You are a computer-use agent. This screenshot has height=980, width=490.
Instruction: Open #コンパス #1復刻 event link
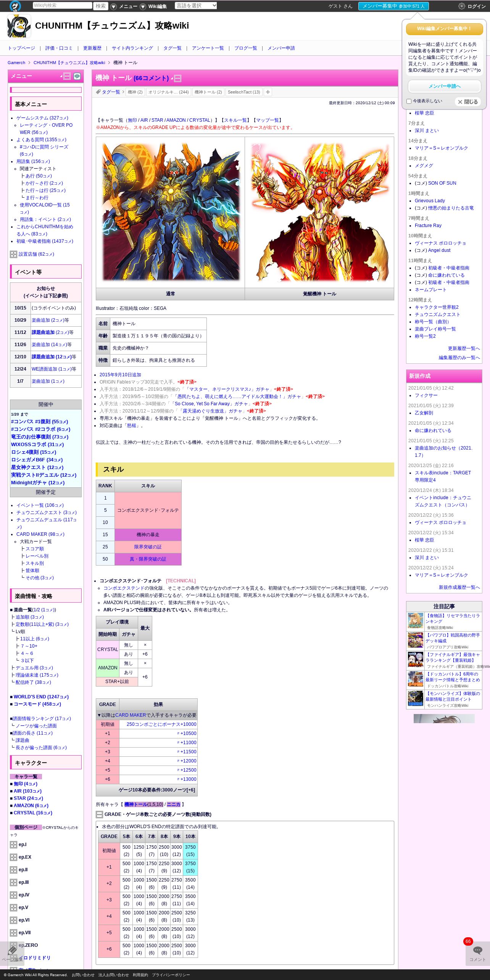click(x=39, y=422)
